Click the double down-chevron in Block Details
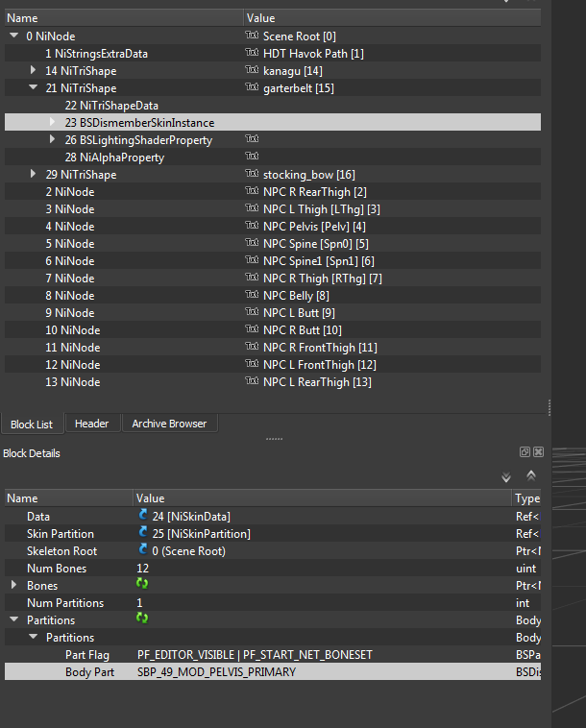Screen dimensions: 586x728 (506, 476)
